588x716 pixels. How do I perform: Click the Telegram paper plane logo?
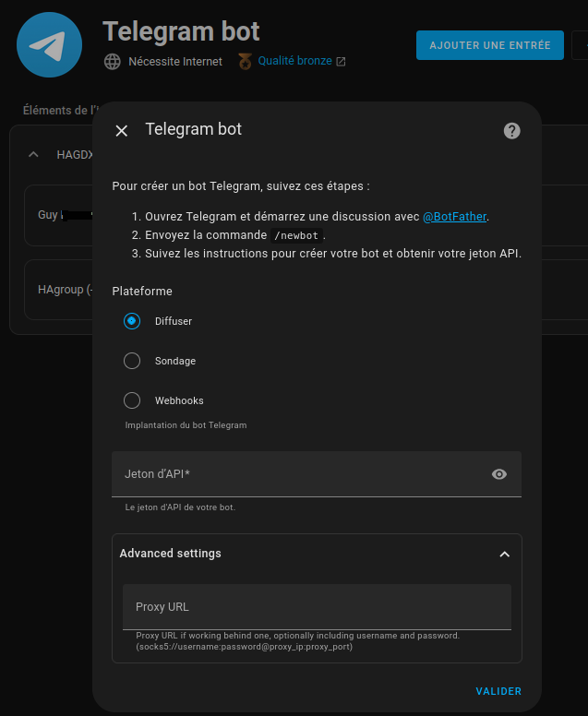point(49,44)
